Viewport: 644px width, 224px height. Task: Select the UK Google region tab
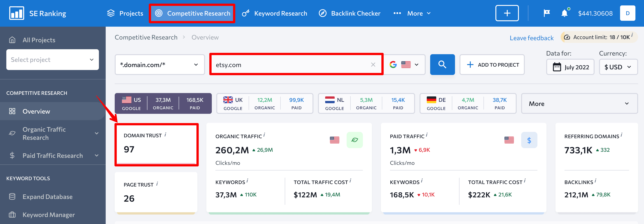coord(264,103)
